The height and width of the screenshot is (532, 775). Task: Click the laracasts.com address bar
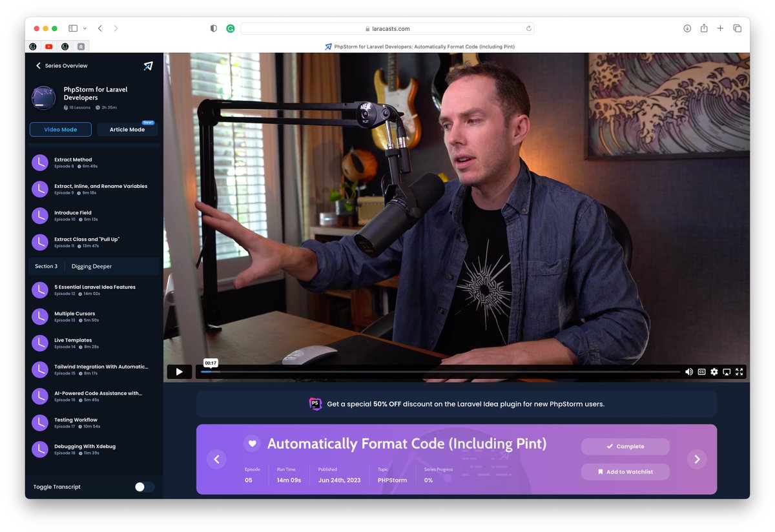click(387, 28)
